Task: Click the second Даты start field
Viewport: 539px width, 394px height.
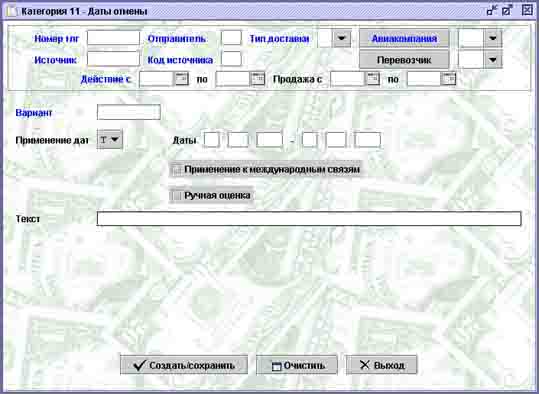Action: tap(238, 140)
